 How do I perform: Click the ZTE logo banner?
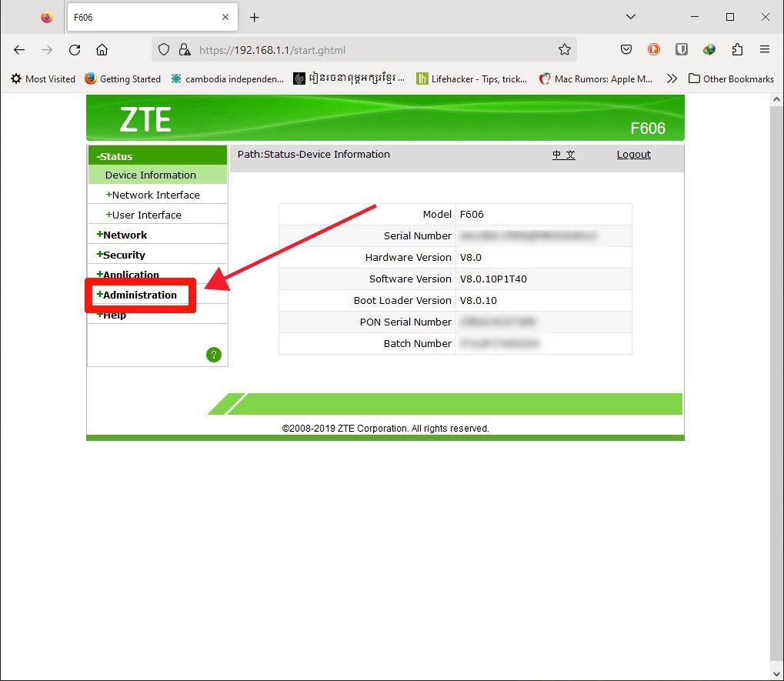(145, 119)
